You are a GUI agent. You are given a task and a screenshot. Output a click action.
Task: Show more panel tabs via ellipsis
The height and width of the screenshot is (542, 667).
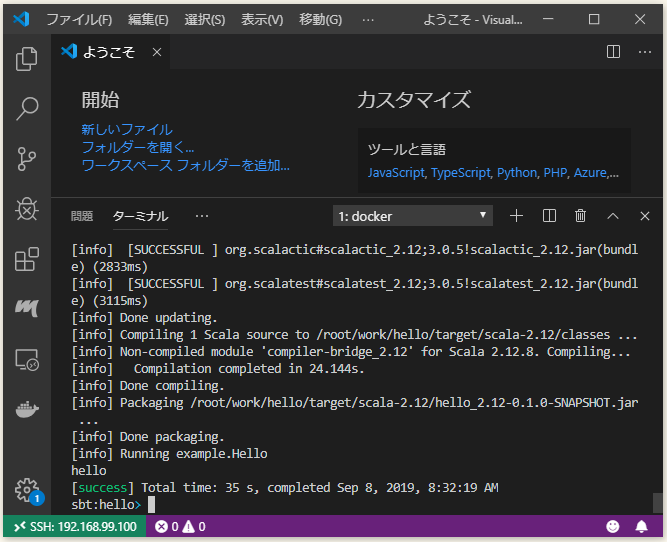[202, 216]
